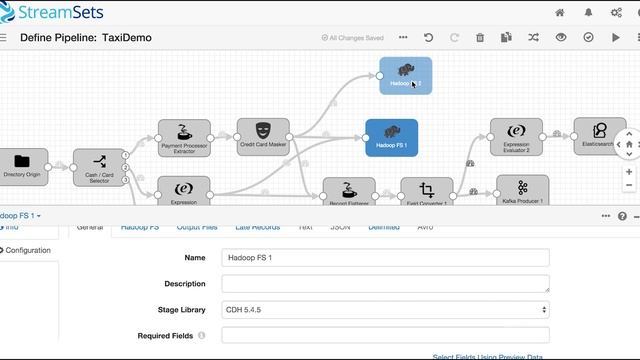
Task: Click output port 2 of Cash / Card Selector
Action: coord(125,168)
